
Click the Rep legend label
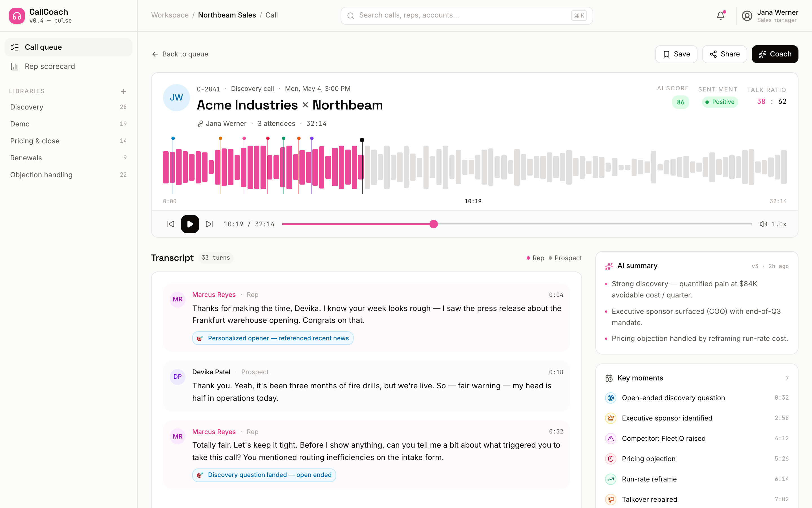535,258
